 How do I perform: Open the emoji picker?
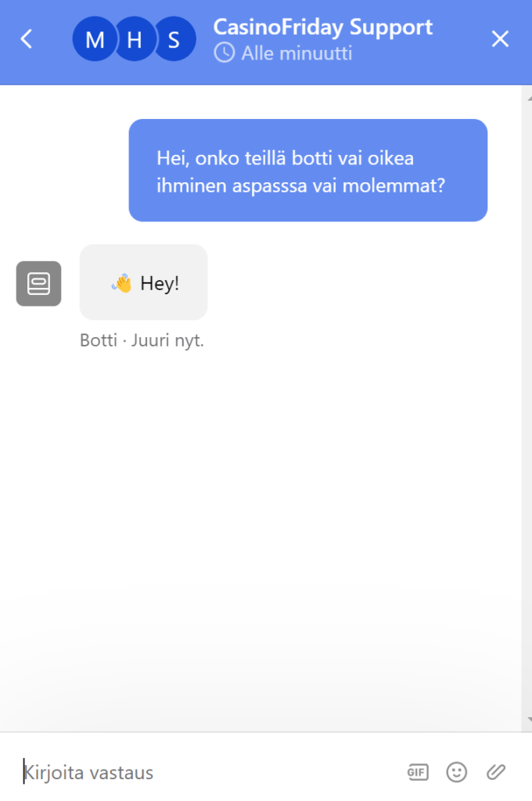(x=456, y=773)
